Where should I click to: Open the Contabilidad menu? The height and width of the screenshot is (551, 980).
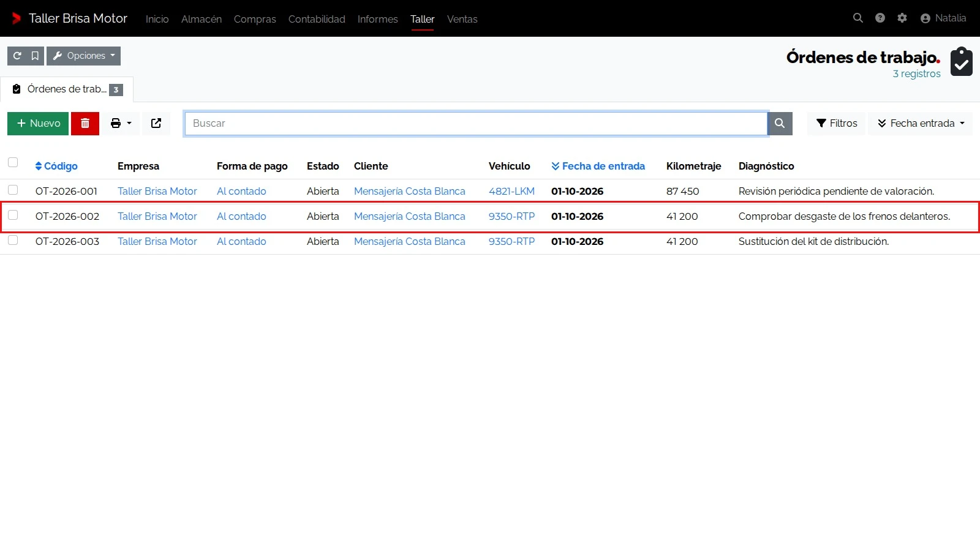coord(317,19)
